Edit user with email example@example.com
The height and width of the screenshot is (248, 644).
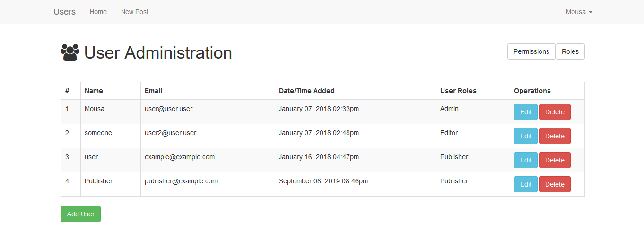525,160
